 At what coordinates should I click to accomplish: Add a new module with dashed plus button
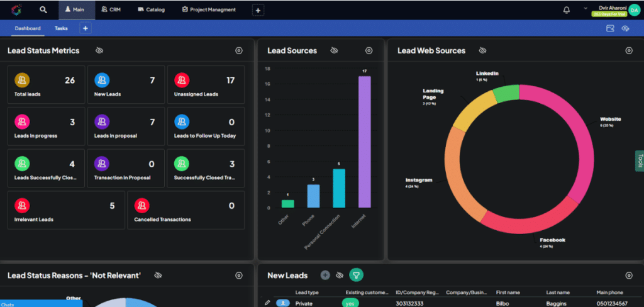point(258,10)
